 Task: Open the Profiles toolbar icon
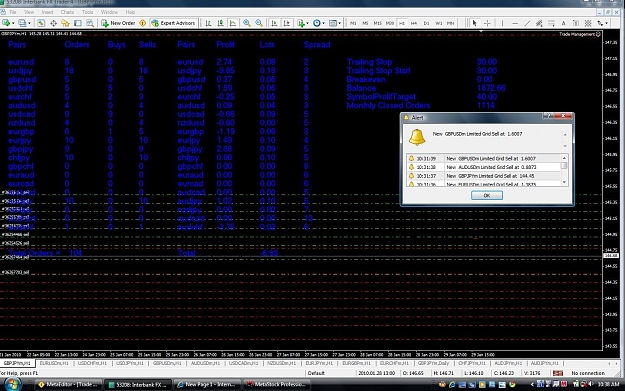(22, 23)
